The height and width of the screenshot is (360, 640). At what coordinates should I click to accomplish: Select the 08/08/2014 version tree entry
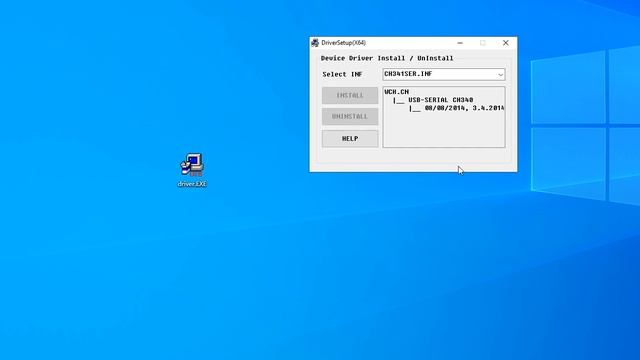point(464,108)
